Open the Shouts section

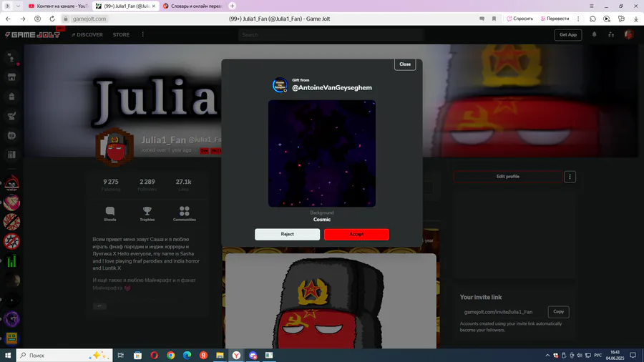coord(109,214)
